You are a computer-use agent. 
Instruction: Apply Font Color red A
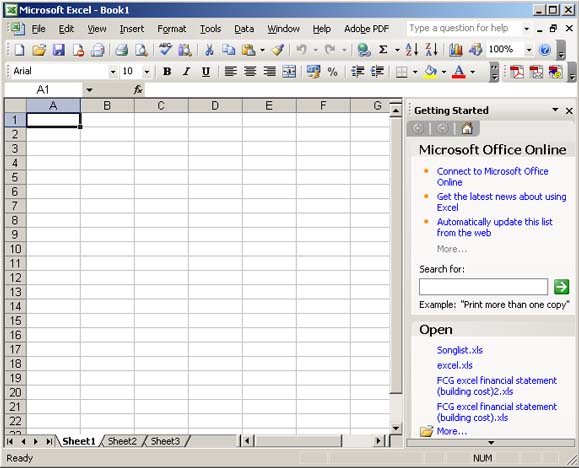[459, 71]
